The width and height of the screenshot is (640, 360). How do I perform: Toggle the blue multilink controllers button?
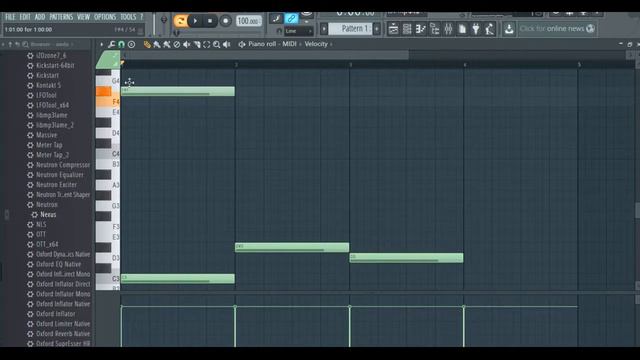point(291,18)
